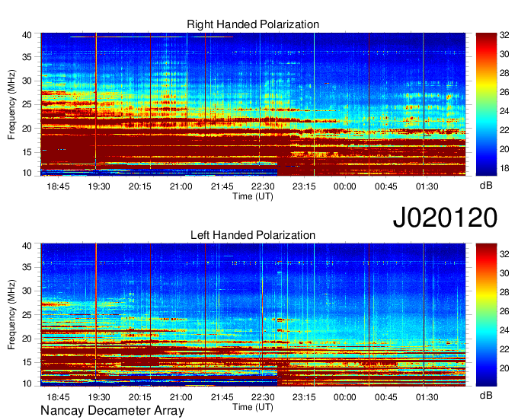Click the 20:15 tick on top time axis

pos(139,186)
